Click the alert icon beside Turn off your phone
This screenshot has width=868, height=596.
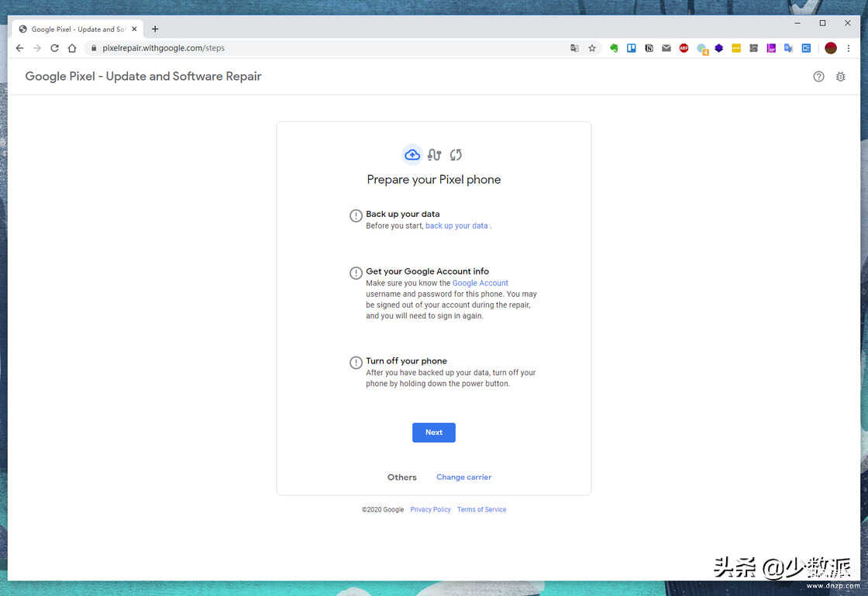click(356, 363)
